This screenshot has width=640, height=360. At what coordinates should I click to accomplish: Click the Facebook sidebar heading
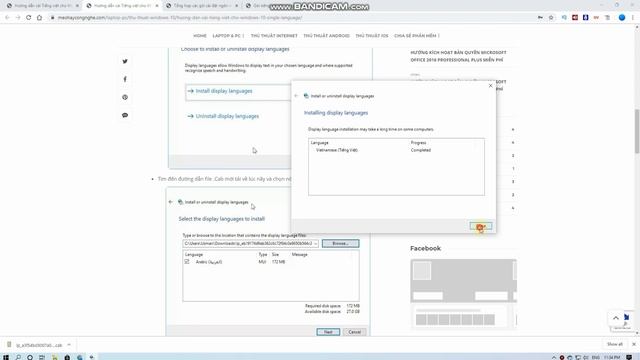(425, 248)
